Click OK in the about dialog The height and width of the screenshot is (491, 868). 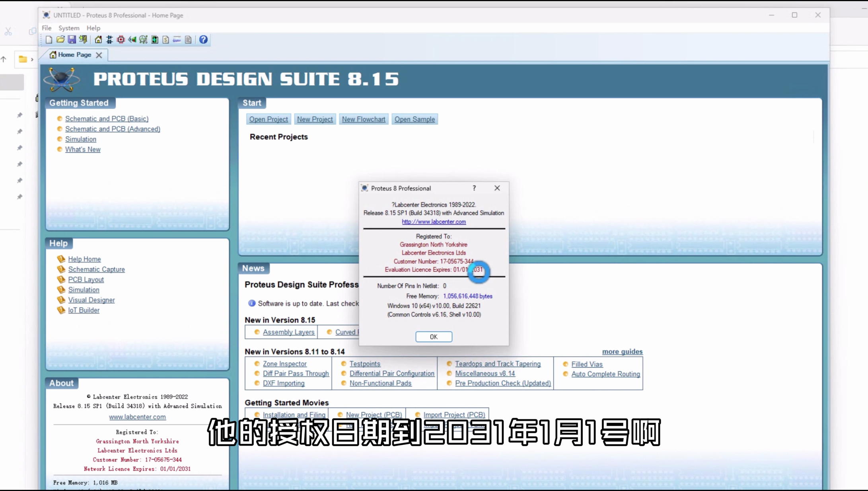(x=434, y=337)
